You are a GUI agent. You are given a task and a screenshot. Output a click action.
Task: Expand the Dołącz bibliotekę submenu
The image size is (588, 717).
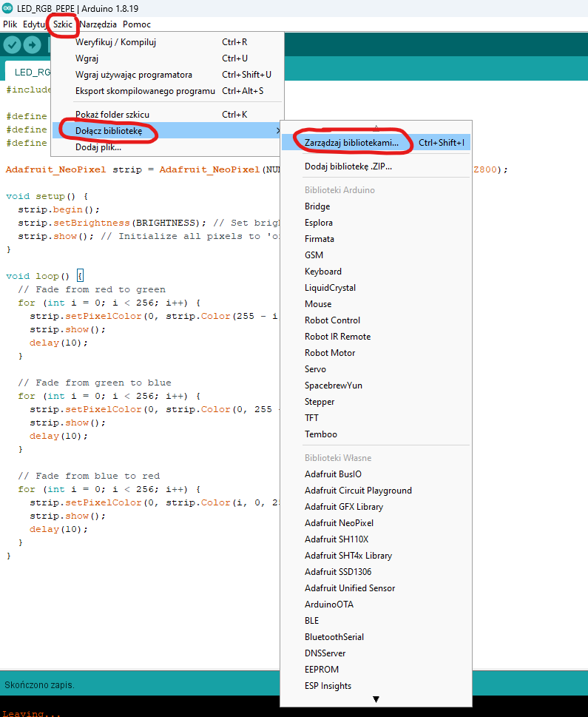(168, 131)
